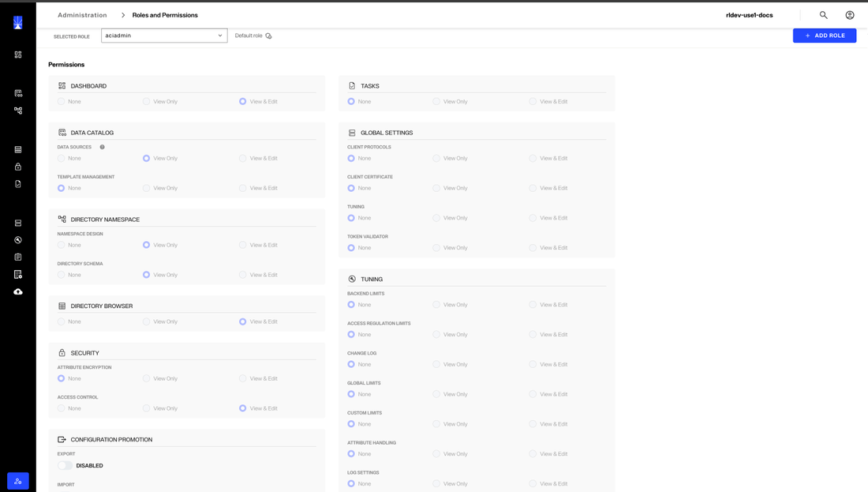Select View Only for Directory Browser
Image resolution: width=868 pixels, height=492 pixels.
pos(146,321)
